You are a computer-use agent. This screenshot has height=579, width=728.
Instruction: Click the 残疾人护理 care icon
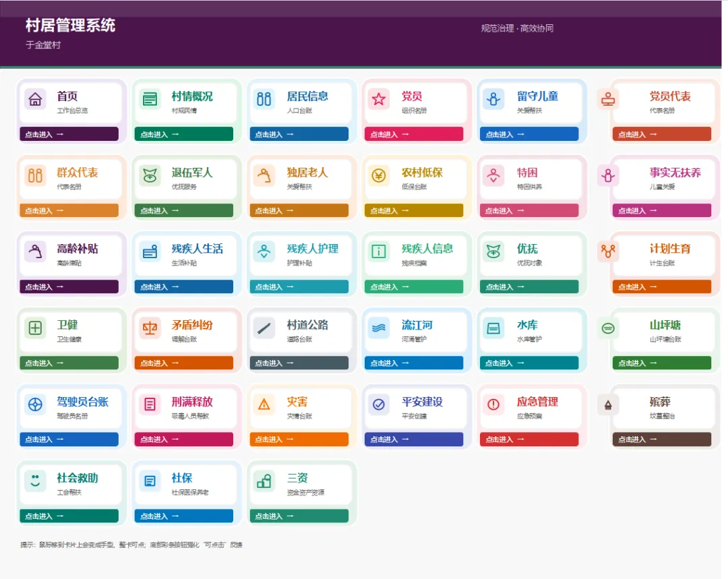(x=264, y=251)
